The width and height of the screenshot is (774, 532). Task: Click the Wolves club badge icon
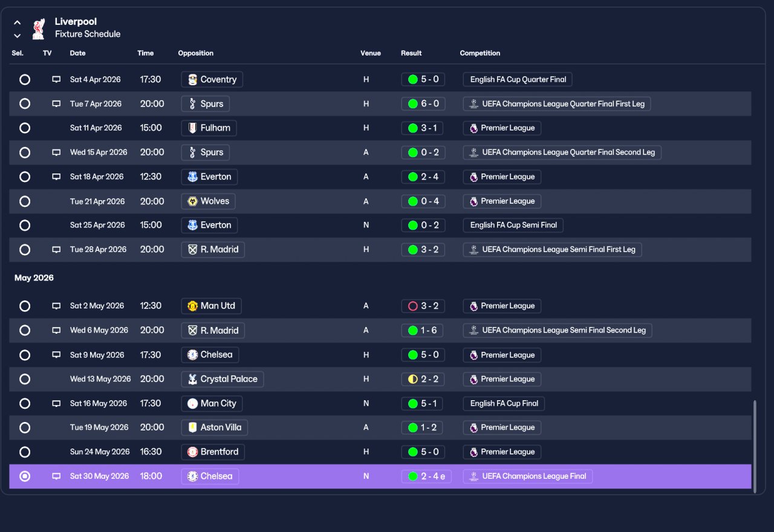click(193, 201)
